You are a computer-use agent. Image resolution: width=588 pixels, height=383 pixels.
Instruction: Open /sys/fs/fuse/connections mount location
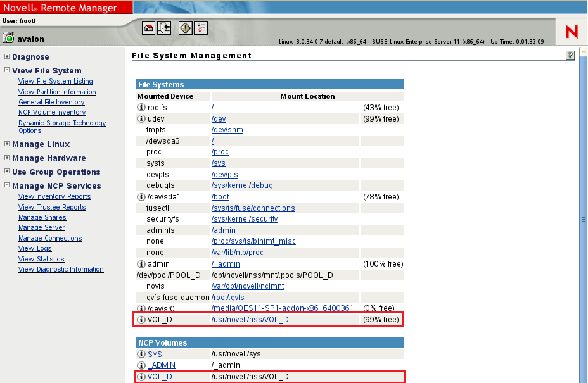coord(253,208)
